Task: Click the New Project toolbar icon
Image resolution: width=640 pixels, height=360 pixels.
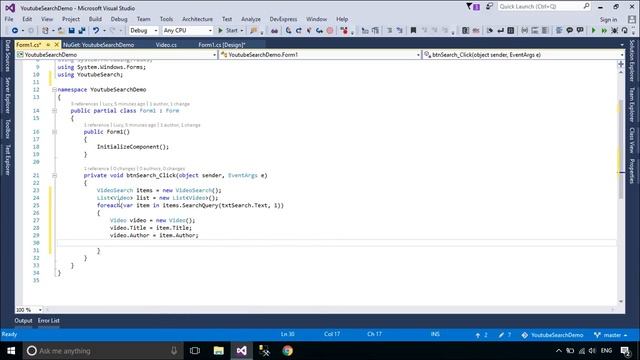Action: [x=45, y=31]
